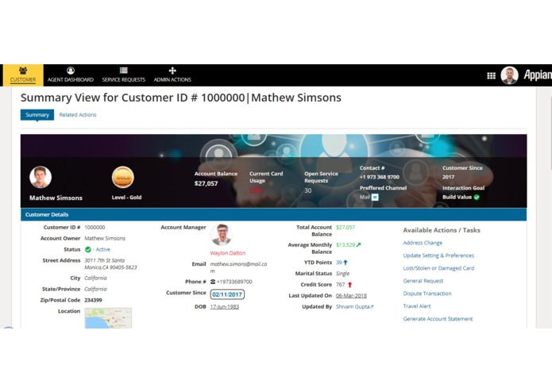Screen dimensions: 552x392
Task: Click the Account Owner value Mathew Simsons
Action: (105, 238)
